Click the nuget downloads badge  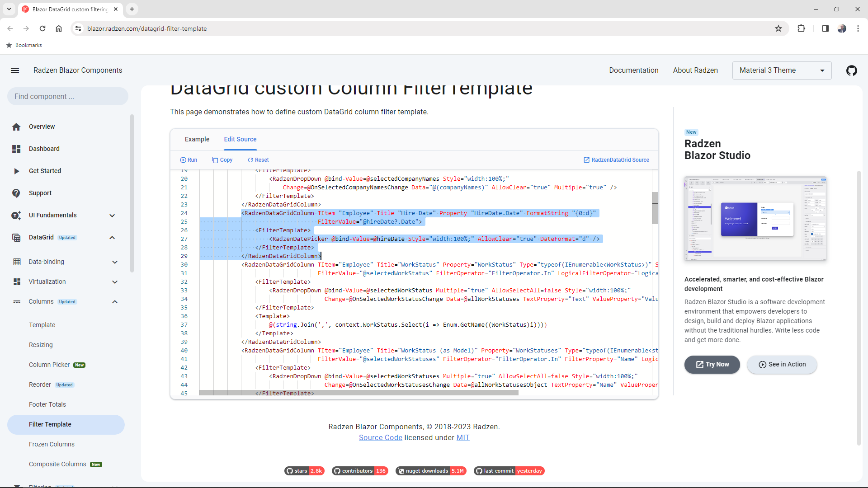click(x=431, y=471)
